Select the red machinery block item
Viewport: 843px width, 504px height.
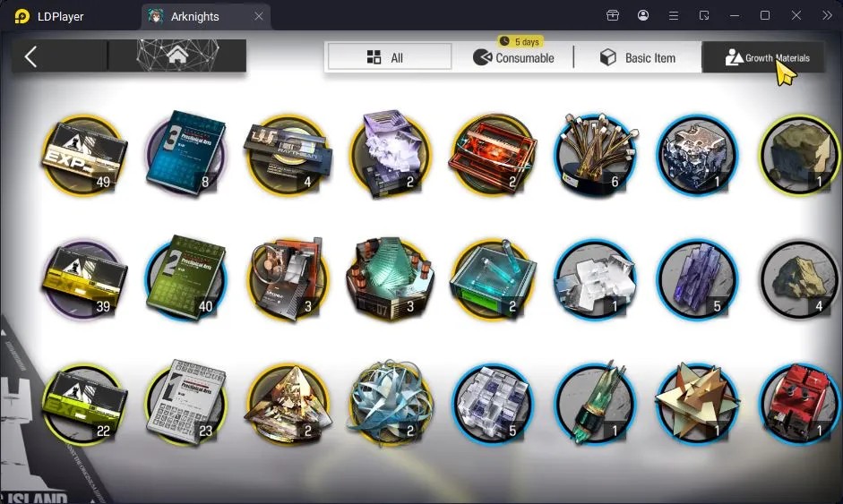(800, 404)
